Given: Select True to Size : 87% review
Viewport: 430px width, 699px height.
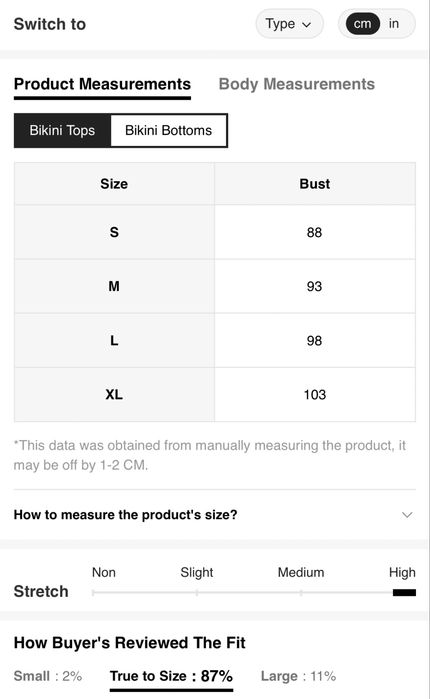Looking at the screenshot, I should pos(172,676).
